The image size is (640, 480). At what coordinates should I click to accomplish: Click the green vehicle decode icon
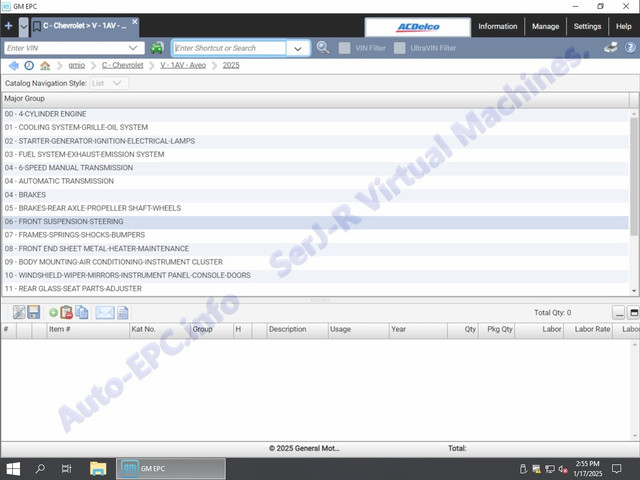(x=157, y=48)
